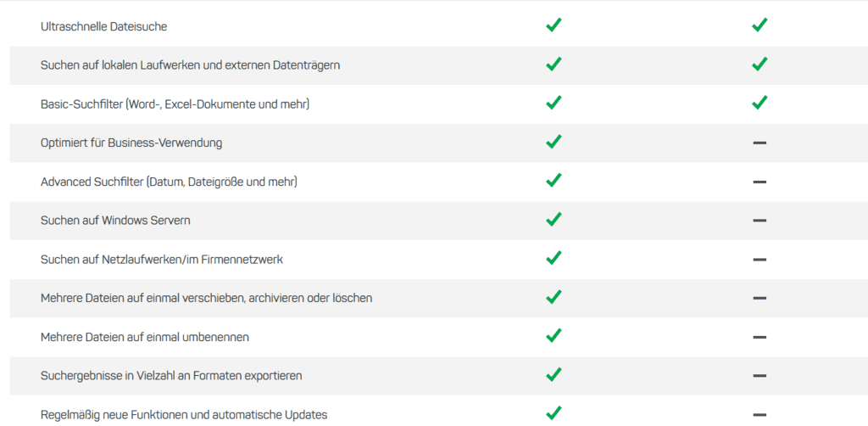868x426 pixels.
Task: Click the dash icon for Suchen auf Windows Servern
Action: [x=759, y=221]
